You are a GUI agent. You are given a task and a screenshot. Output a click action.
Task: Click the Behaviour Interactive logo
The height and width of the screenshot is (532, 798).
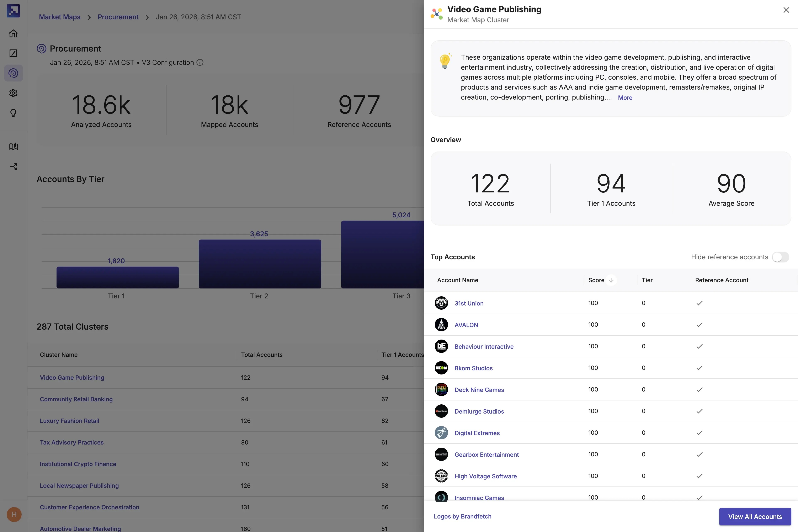pos(441,346)
